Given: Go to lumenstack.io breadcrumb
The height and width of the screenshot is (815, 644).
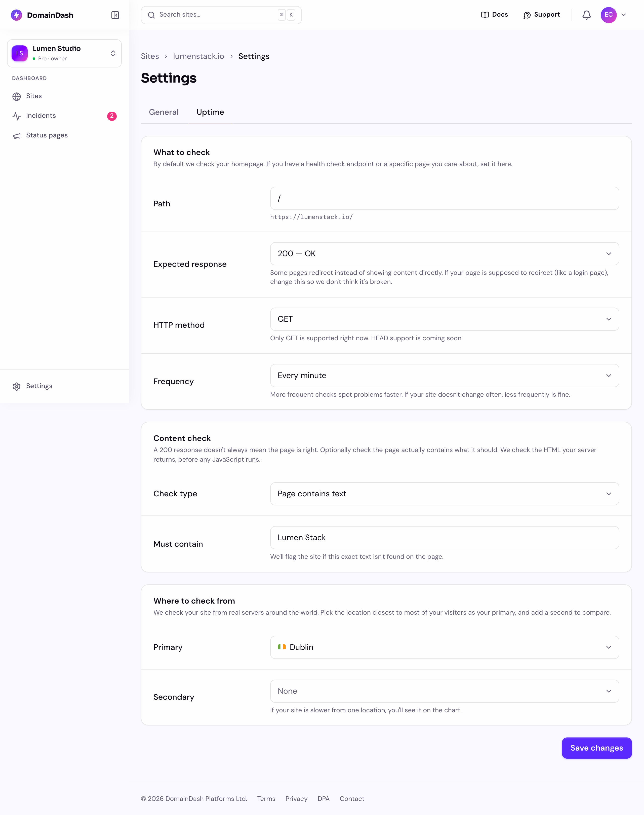Looking at the screenshot, I should coord(199,56).
